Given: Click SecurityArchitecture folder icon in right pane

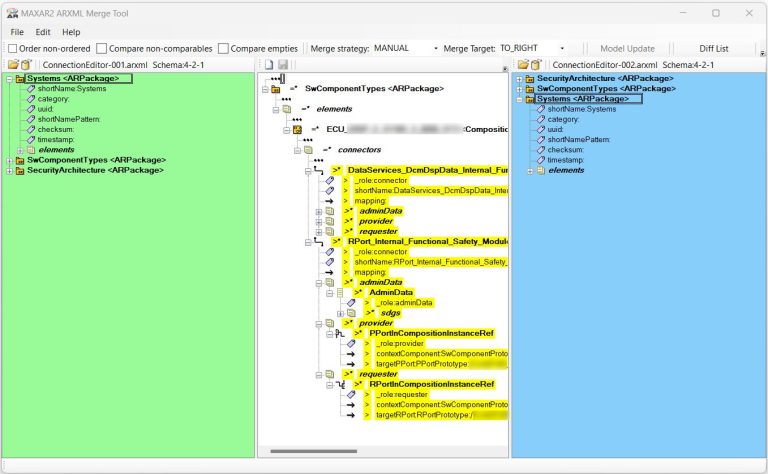Looking at the screenshot, I should (x=530, y=79).
